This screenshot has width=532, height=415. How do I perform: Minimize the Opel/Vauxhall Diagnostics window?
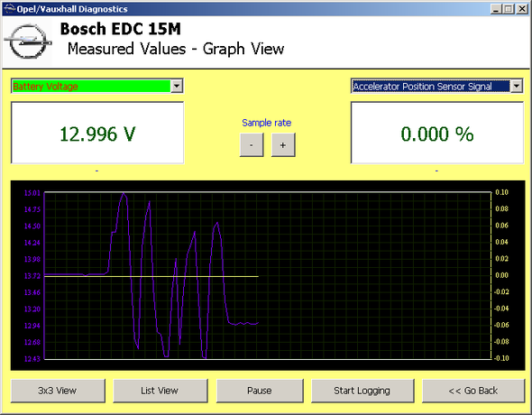point(496,9)
